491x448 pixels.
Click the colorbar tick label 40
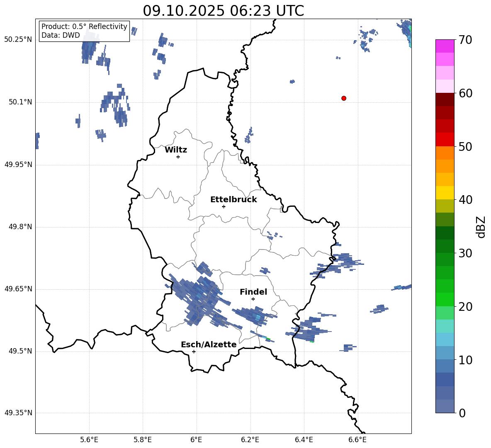coord(465,200)
